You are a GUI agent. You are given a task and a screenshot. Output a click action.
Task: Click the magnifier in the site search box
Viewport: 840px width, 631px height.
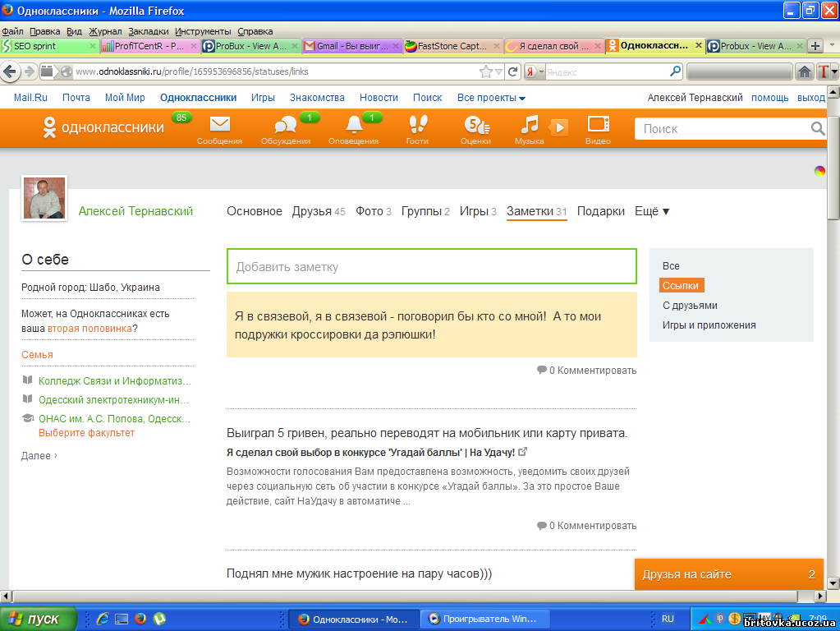coord(818,129)
